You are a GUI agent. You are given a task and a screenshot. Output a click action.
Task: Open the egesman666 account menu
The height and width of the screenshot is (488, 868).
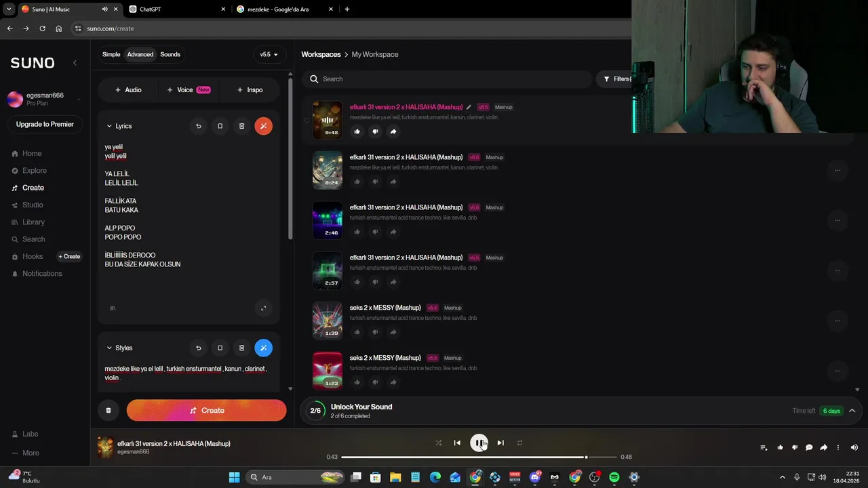tap(44, 99)
